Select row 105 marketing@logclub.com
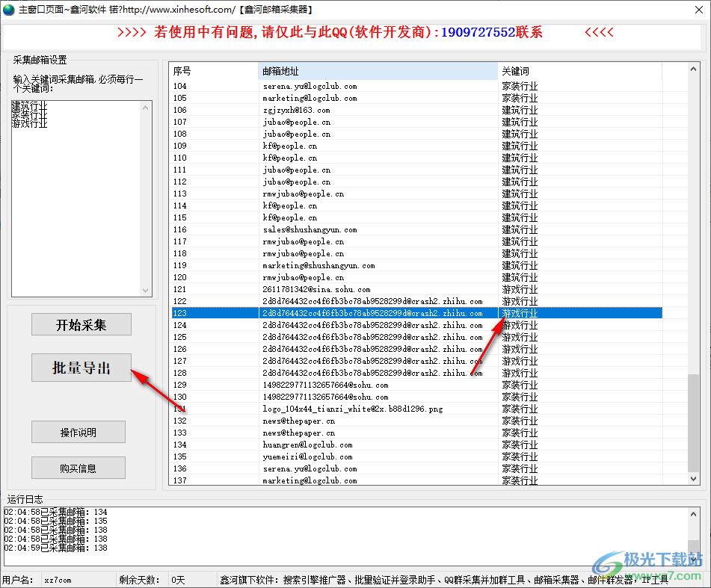The height and width of the screenshot is (588, 711). pos(416,98)
